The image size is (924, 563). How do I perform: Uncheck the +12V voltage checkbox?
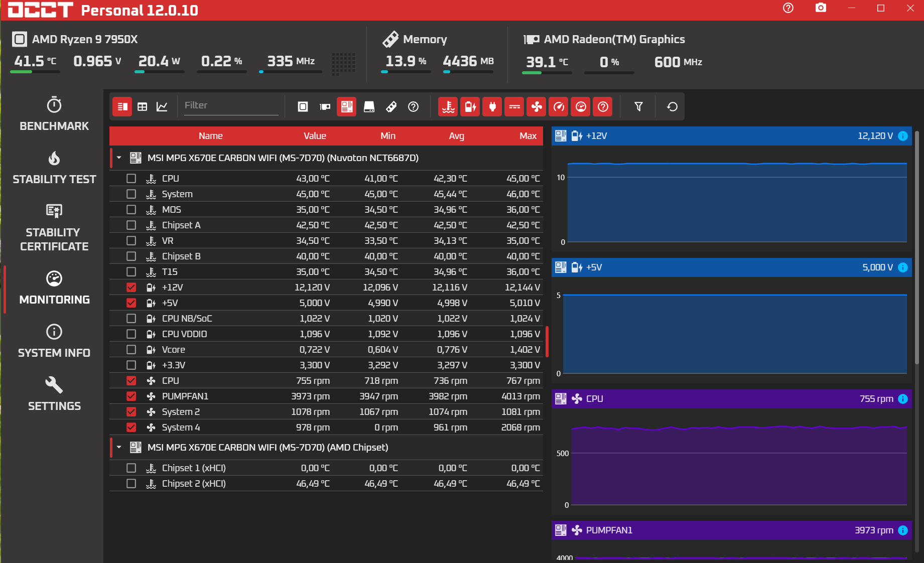click(131, 288)
